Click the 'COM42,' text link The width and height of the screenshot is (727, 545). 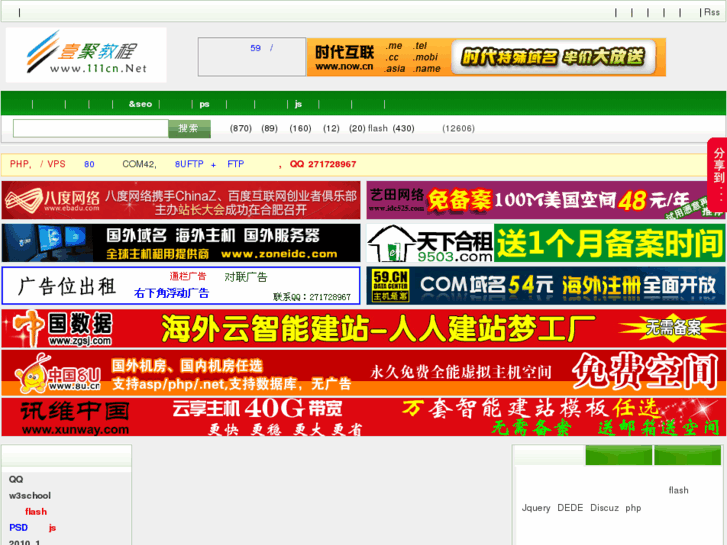(139, 164)
